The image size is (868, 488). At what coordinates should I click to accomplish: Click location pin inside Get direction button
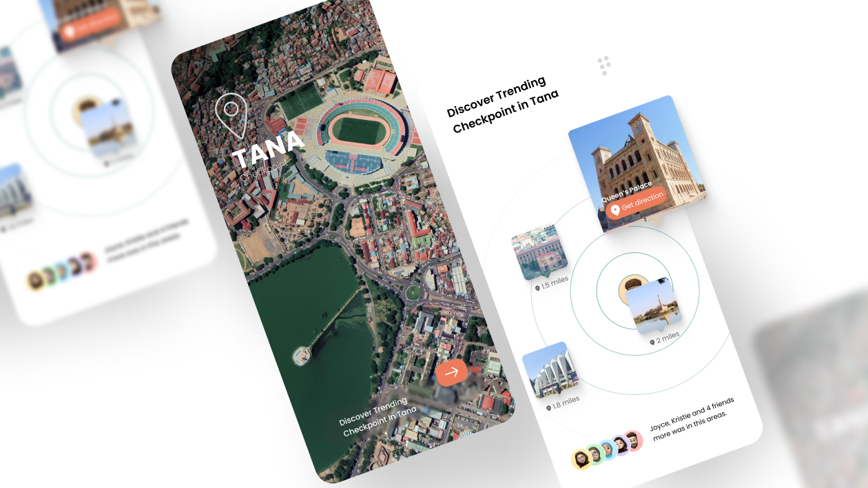coord(615,210)
